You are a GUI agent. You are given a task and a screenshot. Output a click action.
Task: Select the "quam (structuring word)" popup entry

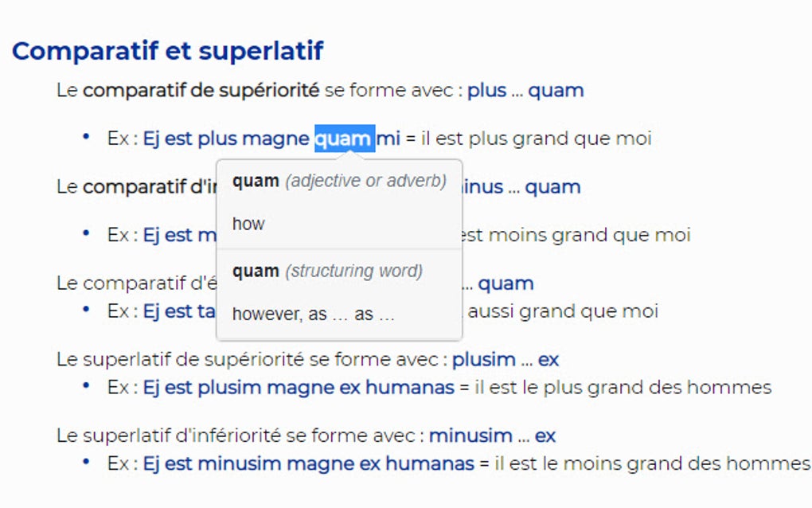326,272
